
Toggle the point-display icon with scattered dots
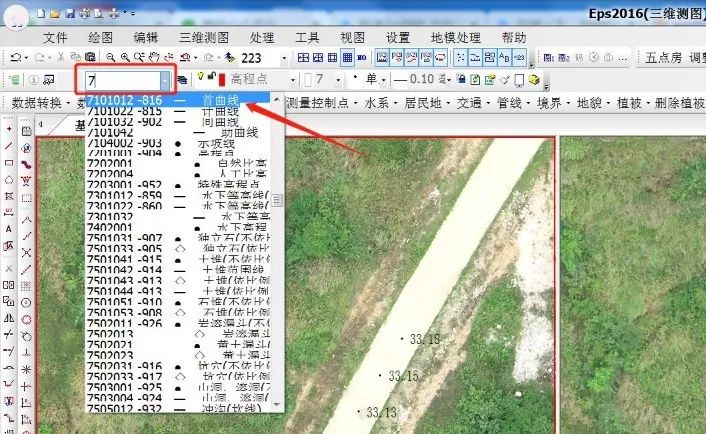point(460,58)
